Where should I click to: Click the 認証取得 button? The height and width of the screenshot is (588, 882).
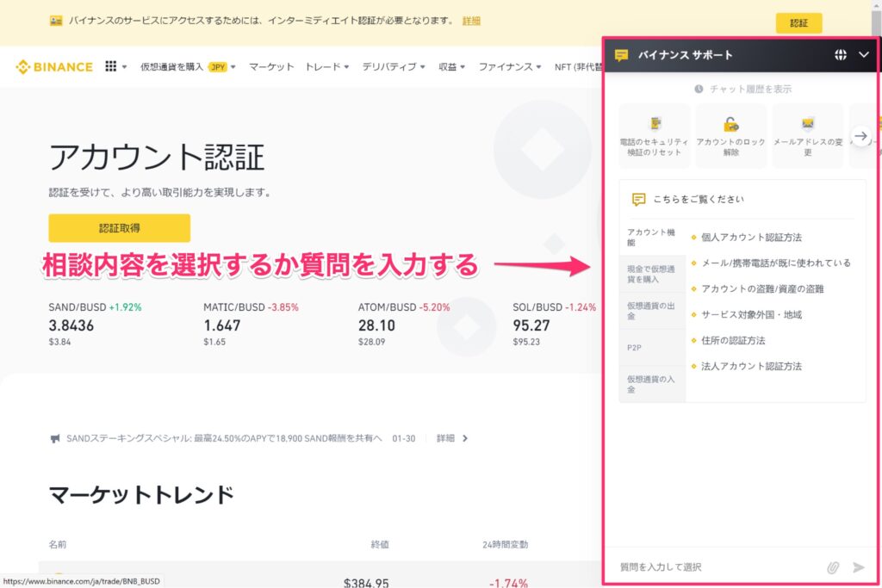(x=119, y=227)
